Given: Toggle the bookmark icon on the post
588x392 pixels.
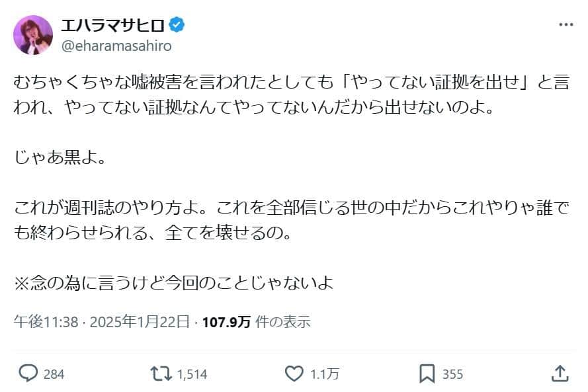Looking at the screenshot, I should (427, 373).
